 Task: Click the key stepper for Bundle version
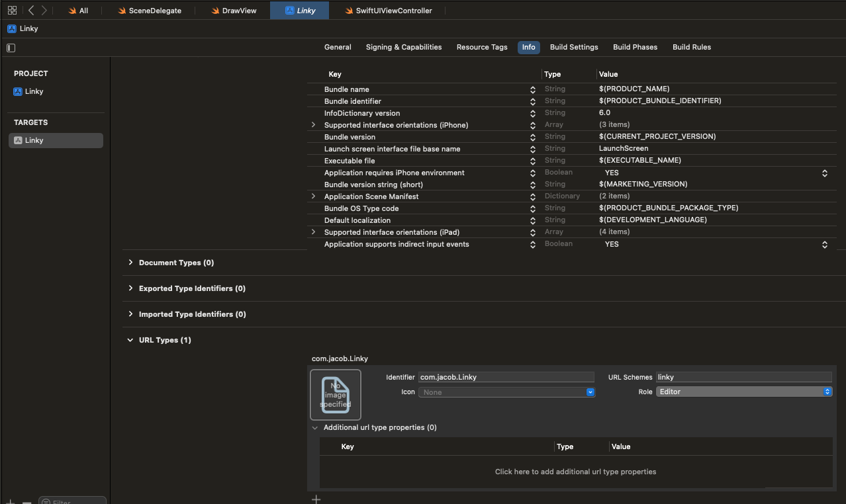point(533,137)
